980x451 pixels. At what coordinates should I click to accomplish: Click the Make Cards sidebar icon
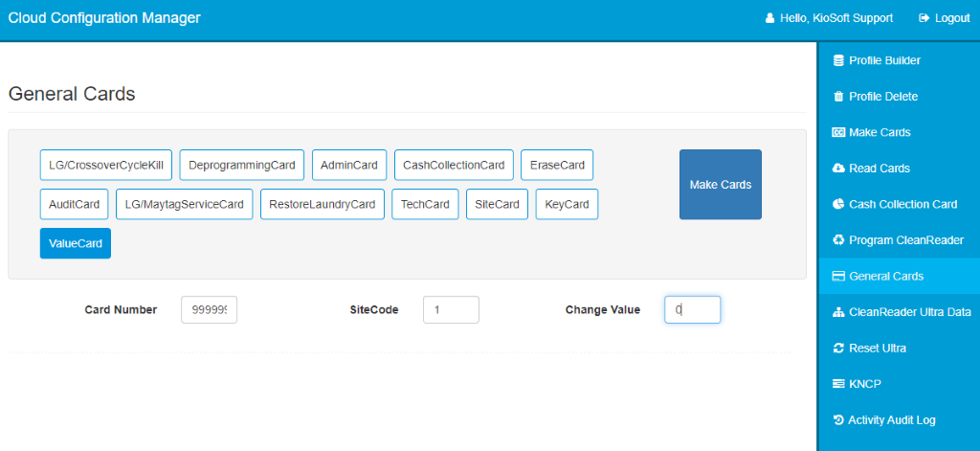click(x=838, y=132)
